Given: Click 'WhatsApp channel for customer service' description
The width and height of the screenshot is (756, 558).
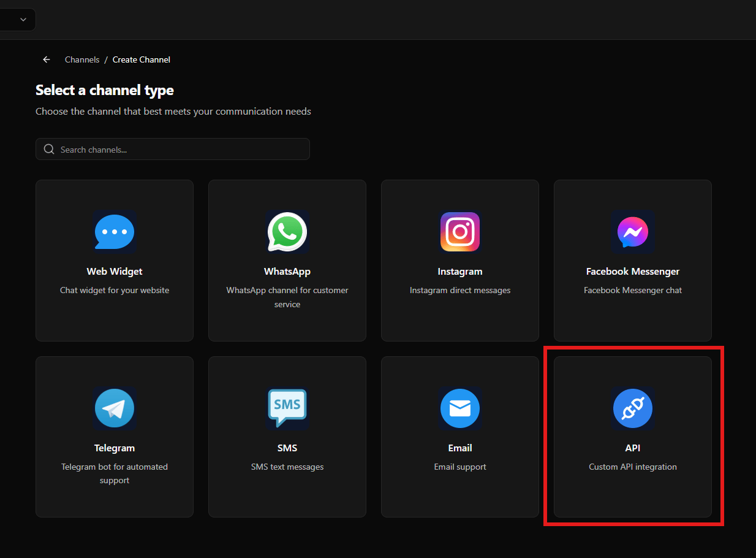Looking at the screenshot, I should (x=287, y=297).
